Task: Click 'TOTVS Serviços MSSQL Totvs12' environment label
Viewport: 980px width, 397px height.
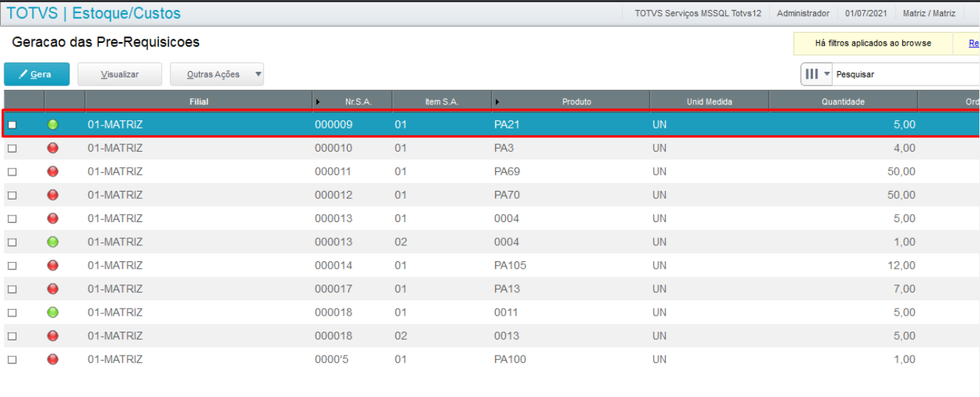Action: (x=698, y=13)
